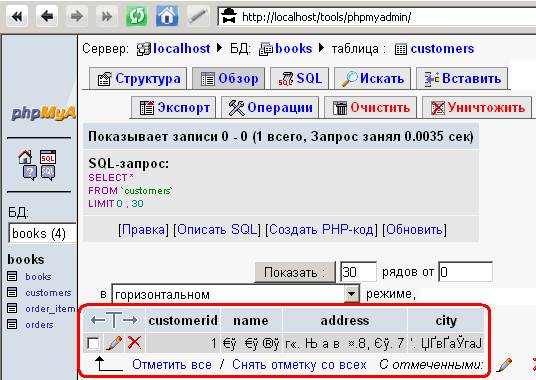
Task: Switch to the Обзор tab
Action: click(228, 79)
